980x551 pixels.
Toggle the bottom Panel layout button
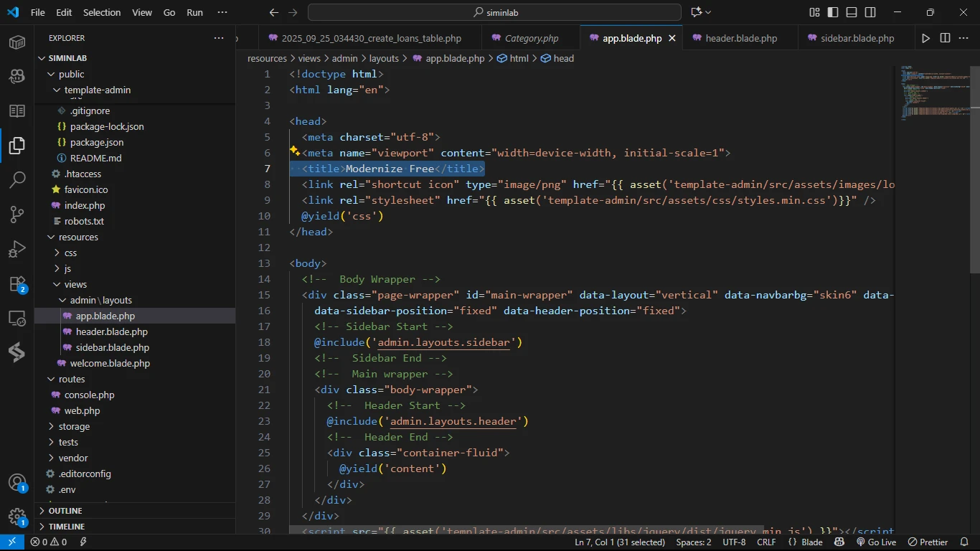(852, 12)
